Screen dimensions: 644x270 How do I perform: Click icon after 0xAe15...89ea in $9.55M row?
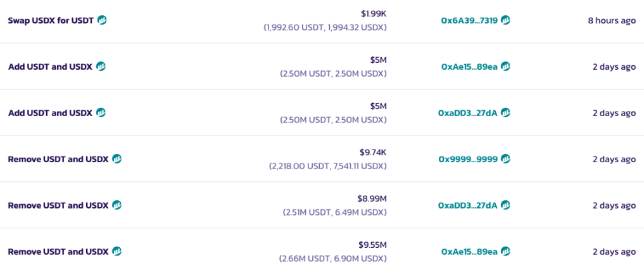coord(505,251)
